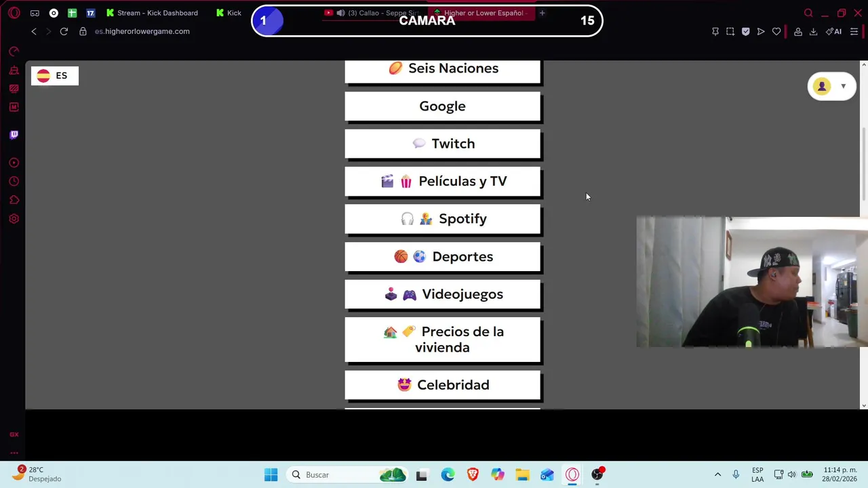This screenshot has height=488, width=868.
Task: Open GX Control speedometer icon in sidebar
Action: [x=14, y=52]
